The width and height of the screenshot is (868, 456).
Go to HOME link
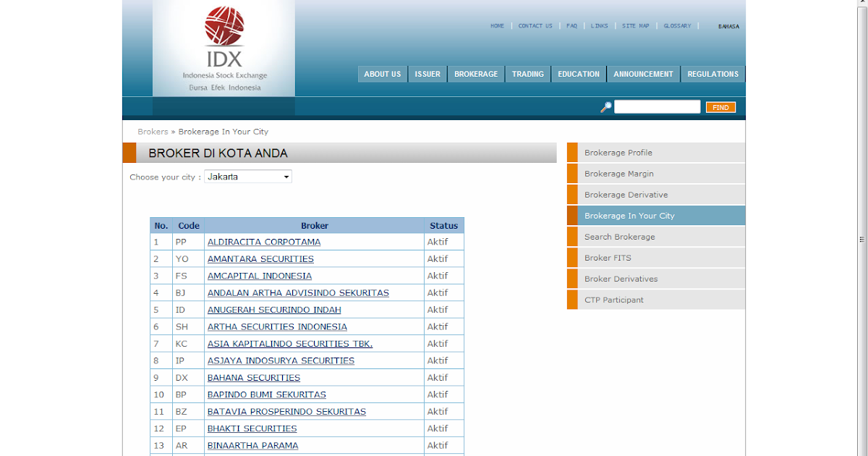click(x=498, y=26)
